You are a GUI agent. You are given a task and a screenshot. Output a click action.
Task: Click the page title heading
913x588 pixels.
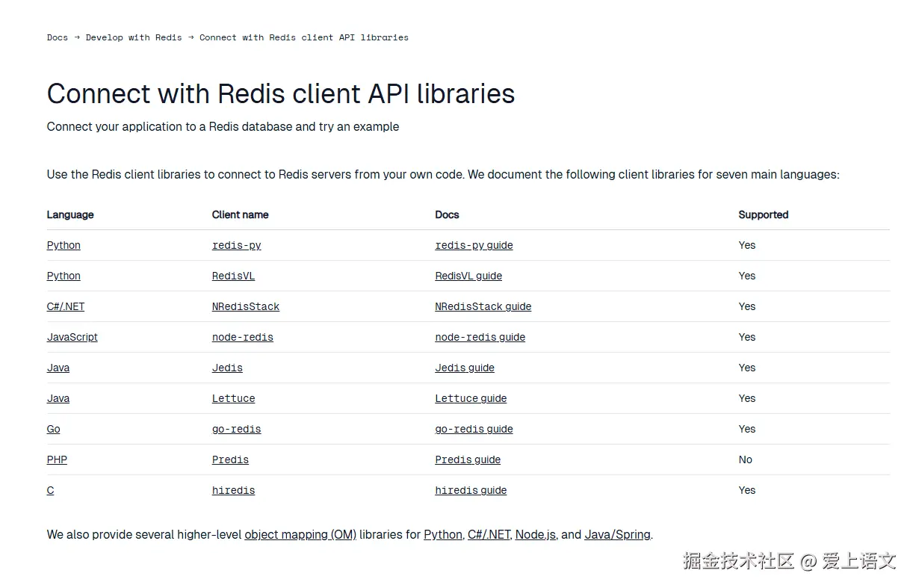[x=281, y=94]
